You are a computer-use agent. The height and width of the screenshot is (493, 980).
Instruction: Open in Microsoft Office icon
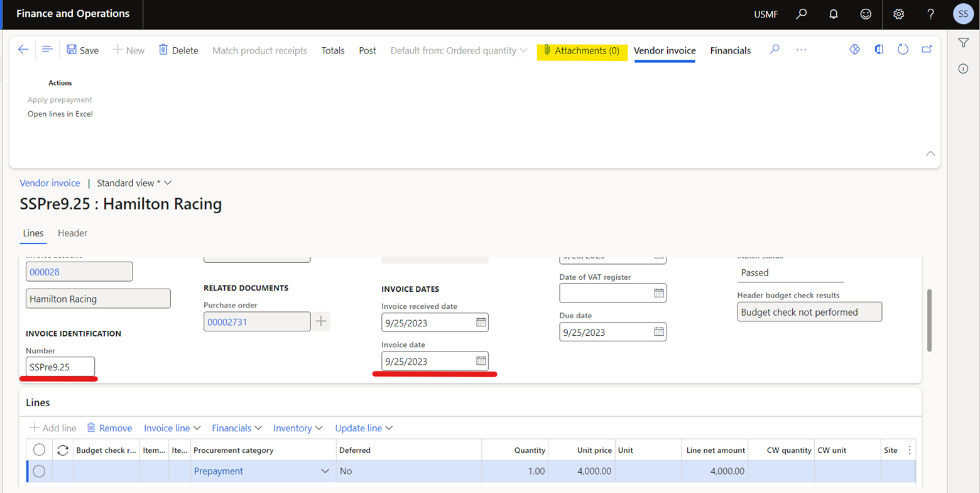coord(879,50)
